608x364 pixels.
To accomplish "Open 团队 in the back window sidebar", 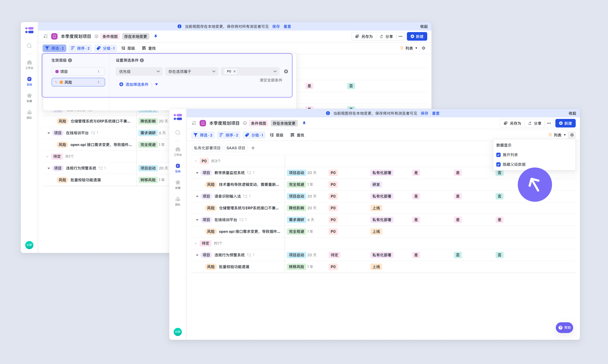I will tap(29, 114).
